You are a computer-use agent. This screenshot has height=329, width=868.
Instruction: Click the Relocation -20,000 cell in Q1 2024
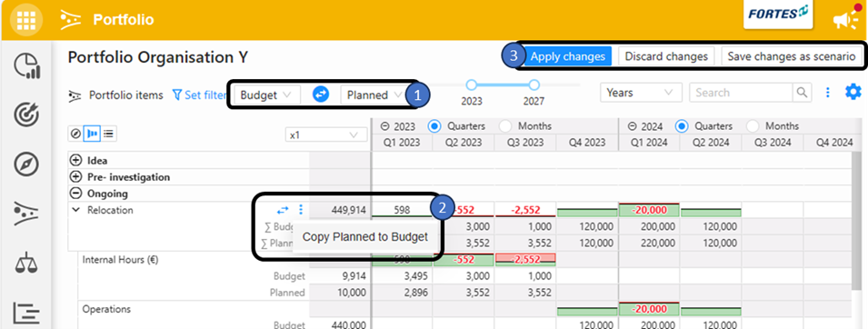click(649, 210)
